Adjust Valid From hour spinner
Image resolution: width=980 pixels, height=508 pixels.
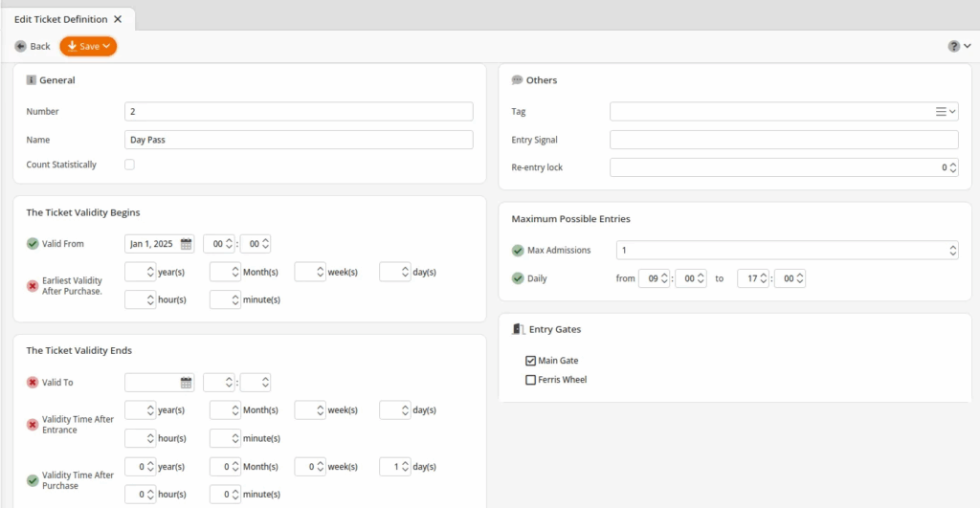[x=230, y=244]
